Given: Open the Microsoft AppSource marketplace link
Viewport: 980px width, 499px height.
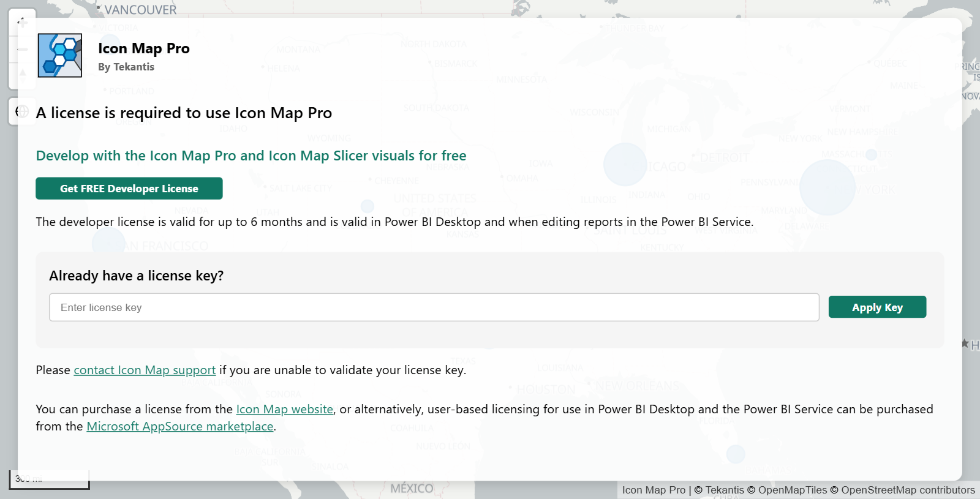Looking at the screenshot, I should (x=180, y=427).
